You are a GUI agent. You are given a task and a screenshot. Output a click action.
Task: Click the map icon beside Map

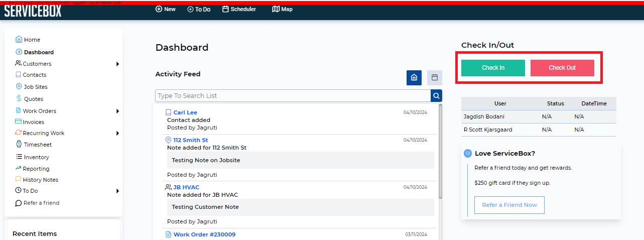(x=276, y=9)
